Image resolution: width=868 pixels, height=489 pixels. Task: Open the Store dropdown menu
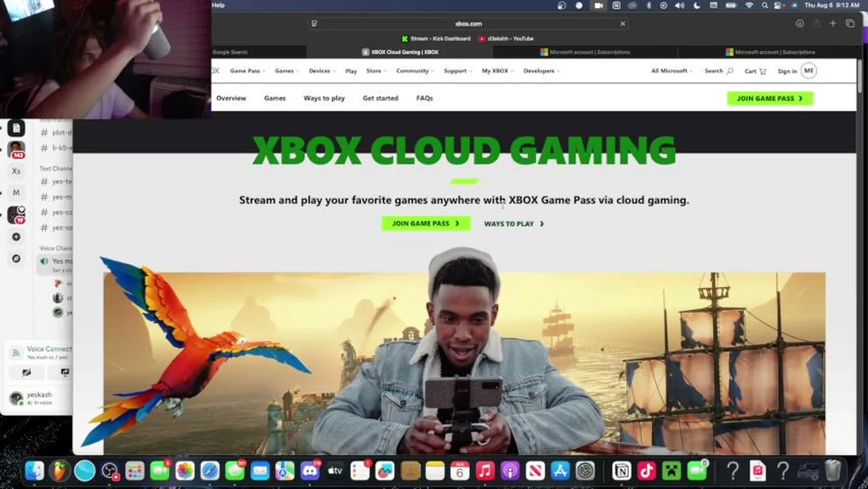coord(376,71)
